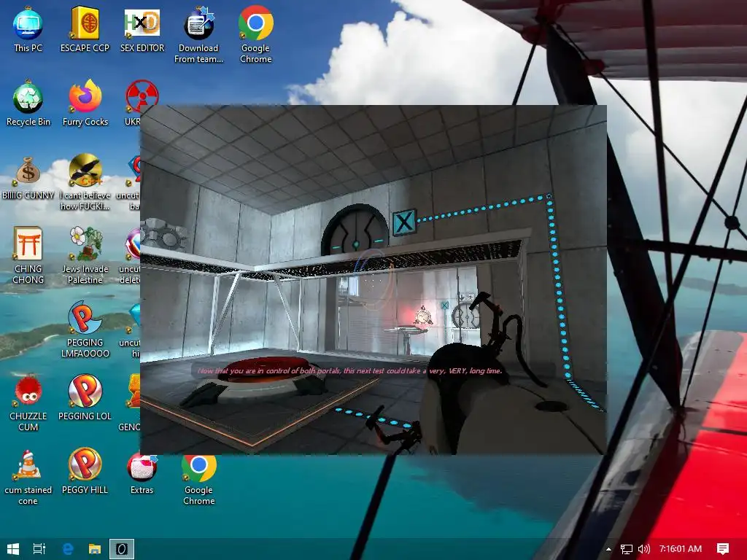The height and width of the screenshot is (560, 747).
Task: Open the Action Center notifications
Action: 723,549
